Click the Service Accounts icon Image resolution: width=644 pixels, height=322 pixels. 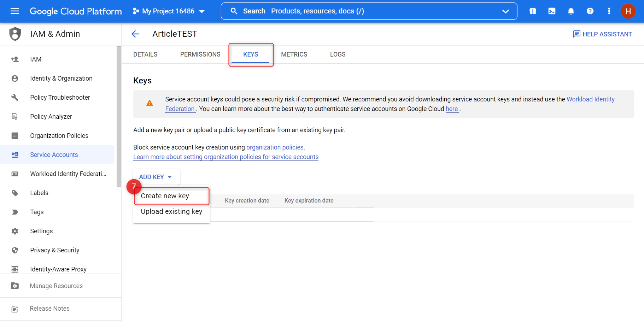[x=15, y=155]
